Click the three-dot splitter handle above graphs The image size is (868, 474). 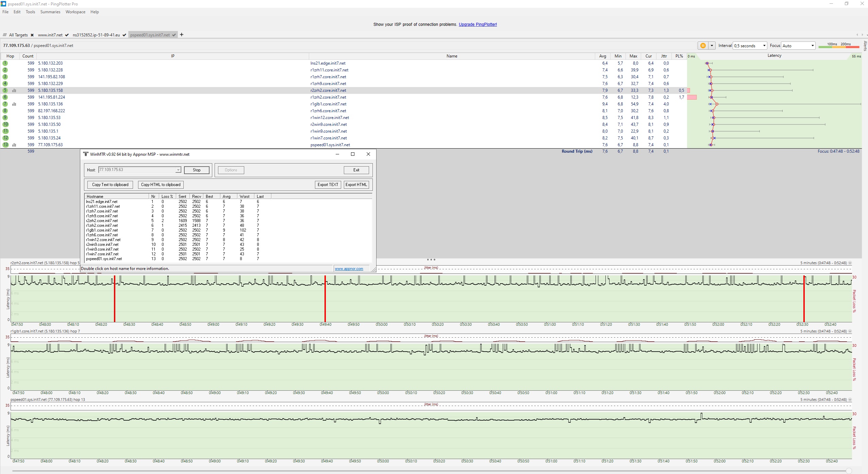[431, 260]
